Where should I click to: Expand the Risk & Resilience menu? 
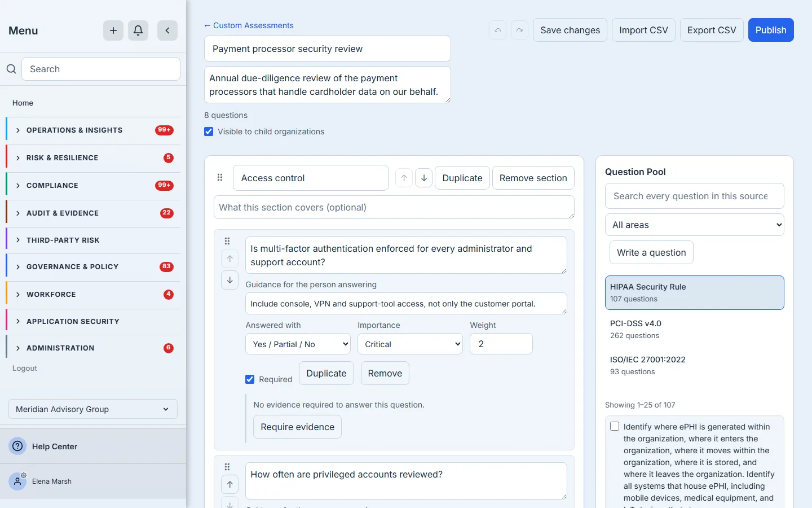[x=94, y=158]
